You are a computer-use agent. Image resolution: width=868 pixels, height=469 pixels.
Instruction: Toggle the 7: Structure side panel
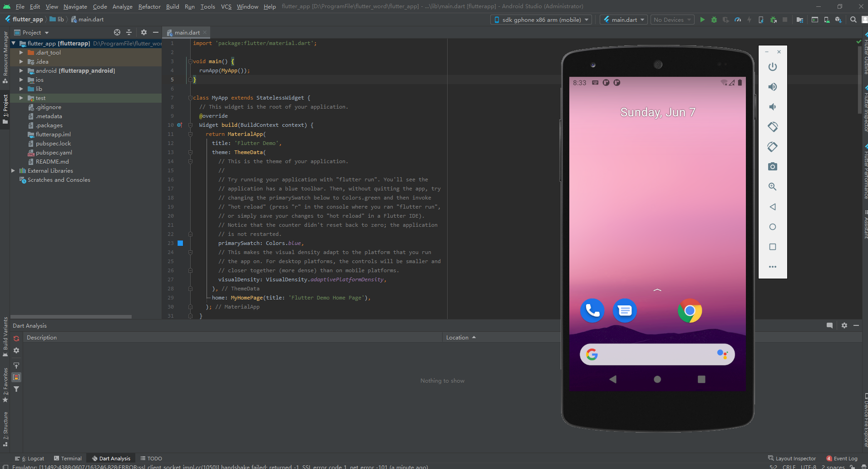point(5,429)
